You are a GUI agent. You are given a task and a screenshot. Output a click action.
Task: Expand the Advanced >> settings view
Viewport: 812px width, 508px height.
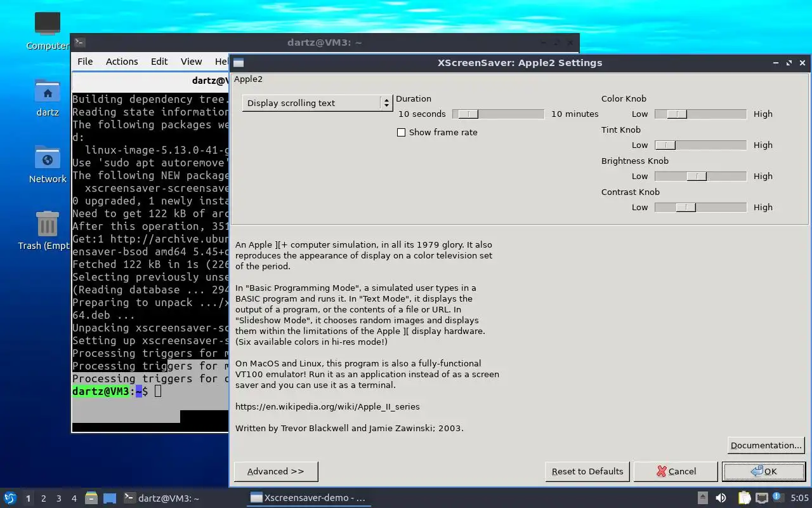[x=276, y=471]
